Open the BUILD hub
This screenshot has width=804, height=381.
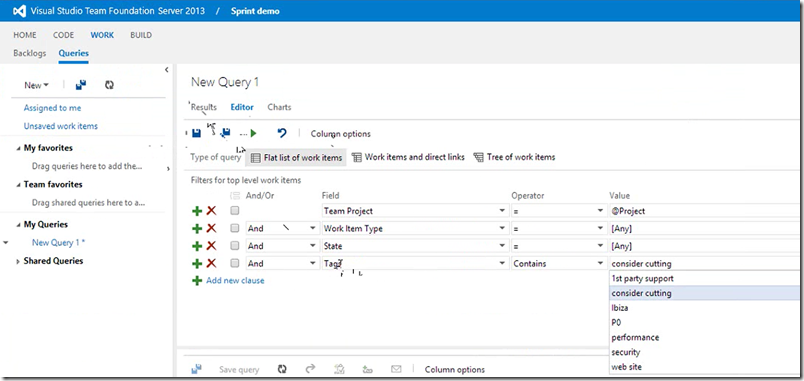click(141, 35)
